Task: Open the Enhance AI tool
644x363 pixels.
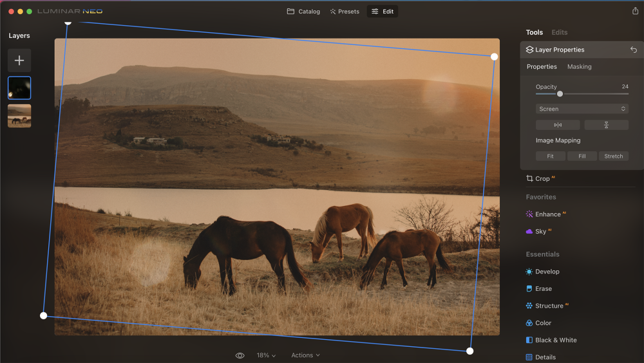Action: point(546,214)
